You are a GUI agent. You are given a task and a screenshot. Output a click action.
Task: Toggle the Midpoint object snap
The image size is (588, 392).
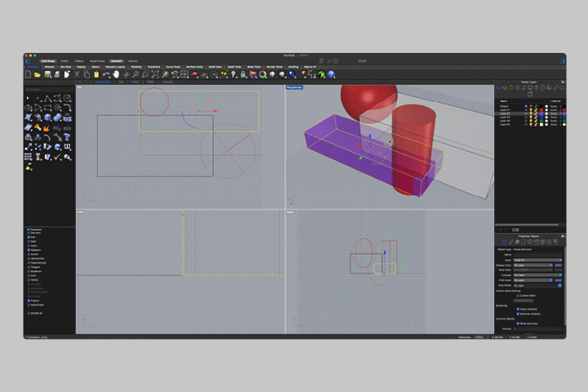29,250
